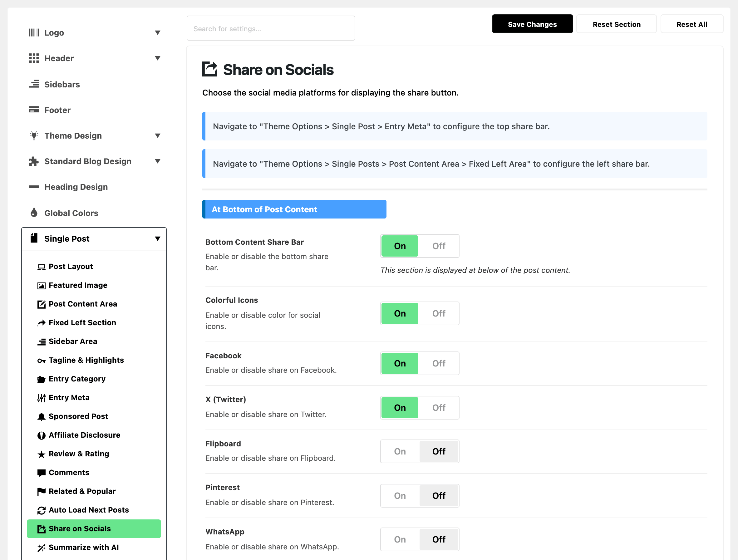Open the Affiliate Disclosure submenu item
Image resolution: width=738 pixels, height=560 pixels.
pyautogui.click(x=94, y=435)
